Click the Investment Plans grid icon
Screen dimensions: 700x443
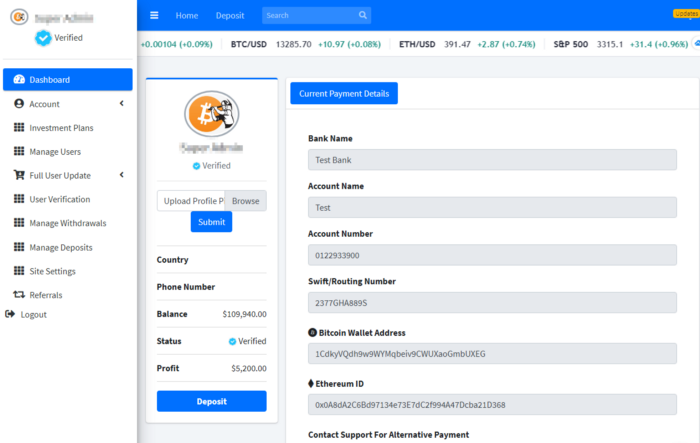pos(19,127)
